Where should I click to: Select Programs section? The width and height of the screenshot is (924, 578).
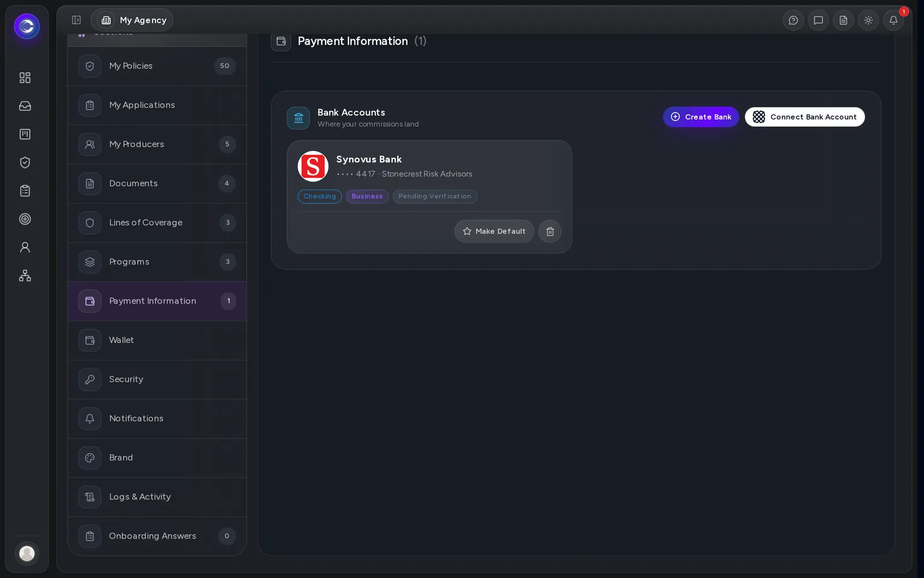[157, 262]
